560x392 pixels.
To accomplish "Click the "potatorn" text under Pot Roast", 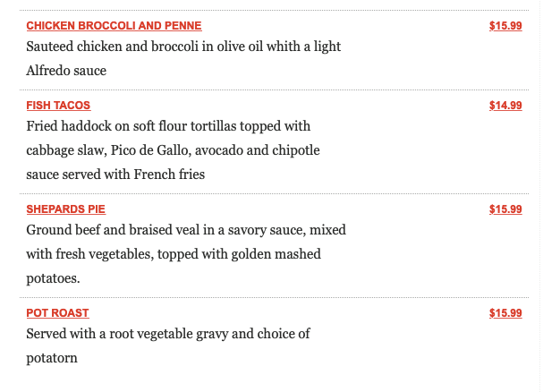I will point(52,358).
